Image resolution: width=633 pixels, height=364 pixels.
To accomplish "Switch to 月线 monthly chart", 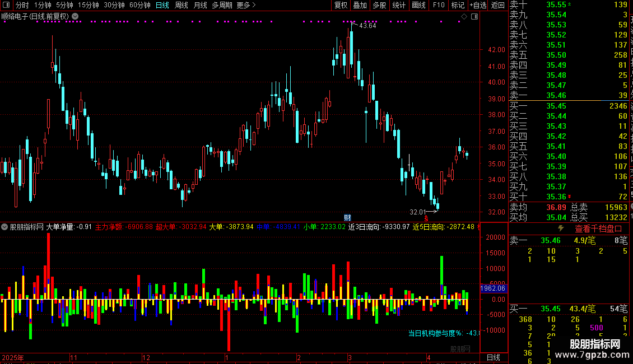I will (200, 5).
